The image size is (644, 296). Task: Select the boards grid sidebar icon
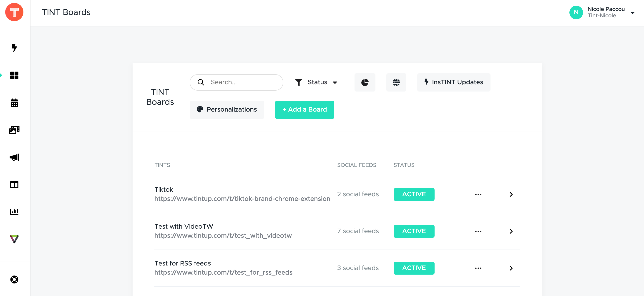pos(14,75)
